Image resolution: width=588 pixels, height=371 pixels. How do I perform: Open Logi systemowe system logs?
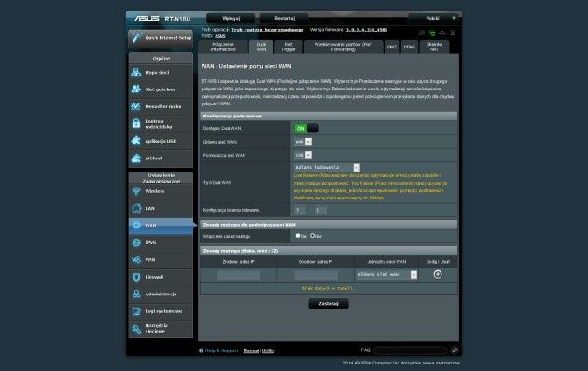coord(161,311)
